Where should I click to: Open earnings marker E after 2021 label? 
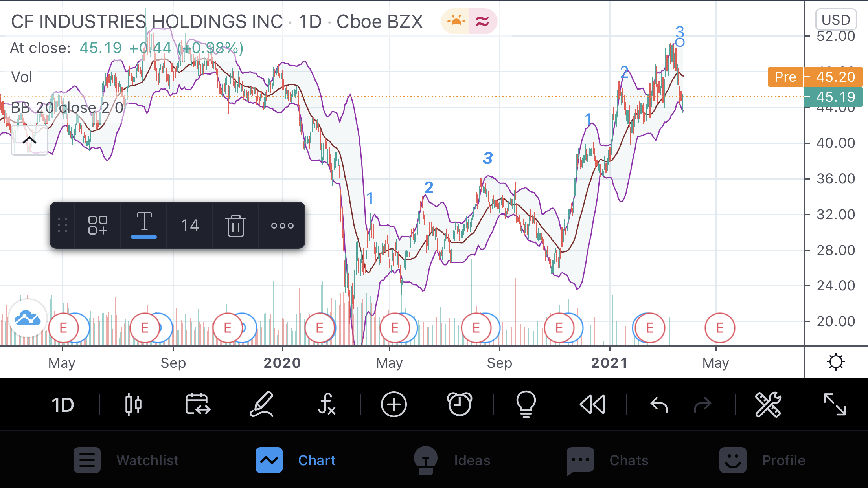tap(650, 328)
